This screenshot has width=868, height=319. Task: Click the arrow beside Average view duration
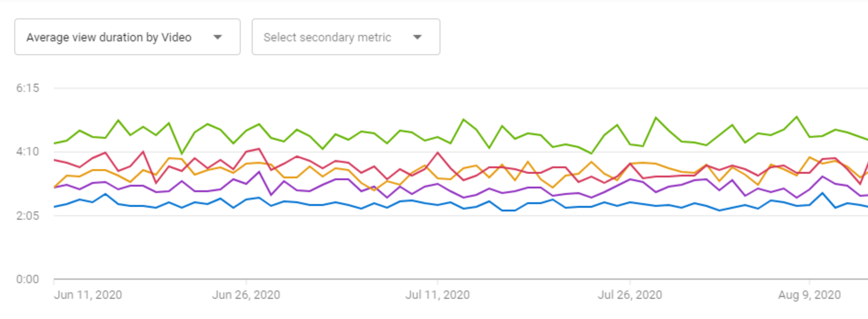pos(218,37)
